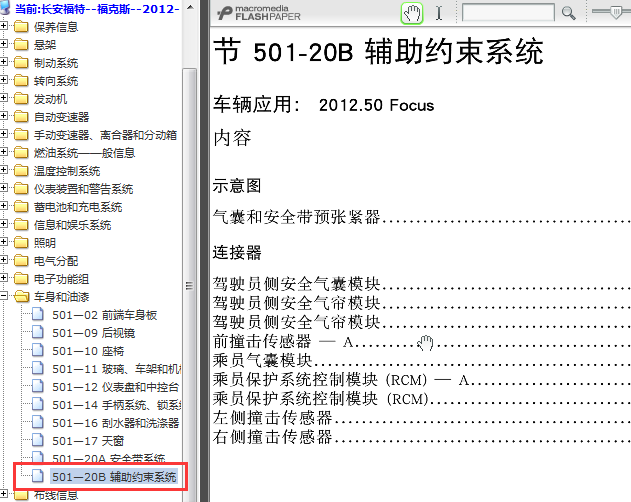This screenshot has width=631, height=502.
Task: Expand the 温度控制系统 folder
Action: coord(4,170)
